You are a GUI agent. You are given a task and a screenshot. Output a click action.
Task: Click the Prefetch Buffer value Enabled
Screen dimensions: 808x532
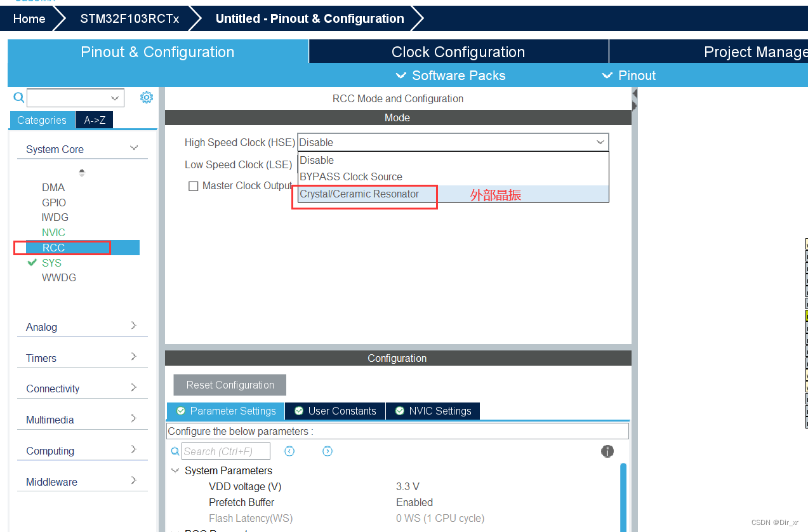(x=414, y=502)
